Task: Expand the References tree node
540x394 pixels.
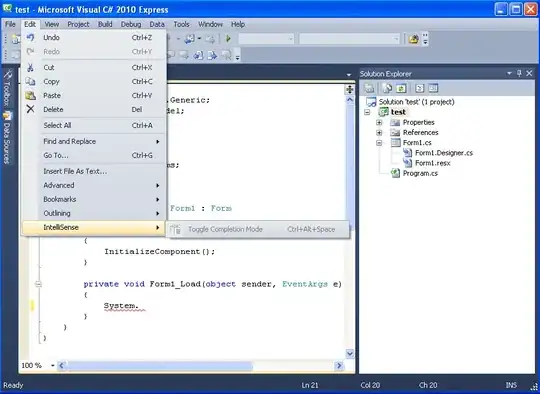Action: pyautogui.click(x=379, y=133)
